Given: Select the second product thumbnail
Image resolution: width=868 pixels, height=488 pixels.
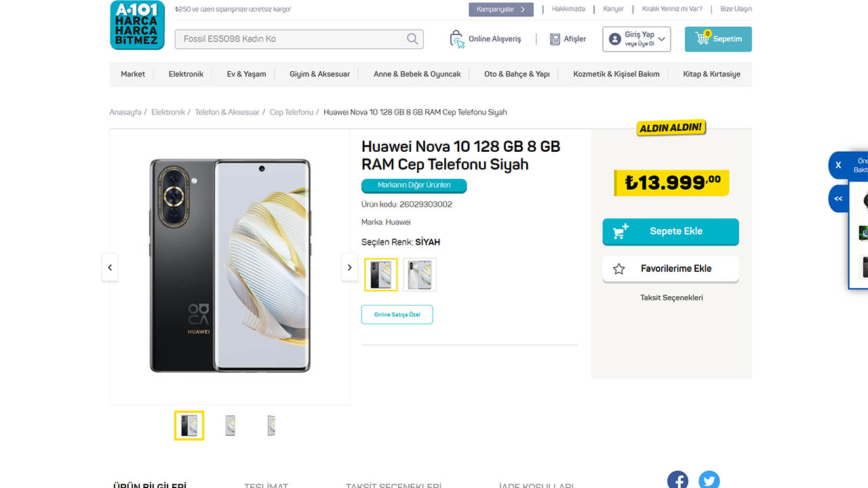Looking at the screenshot, I should pyautogui.click(x=230, y=426).
